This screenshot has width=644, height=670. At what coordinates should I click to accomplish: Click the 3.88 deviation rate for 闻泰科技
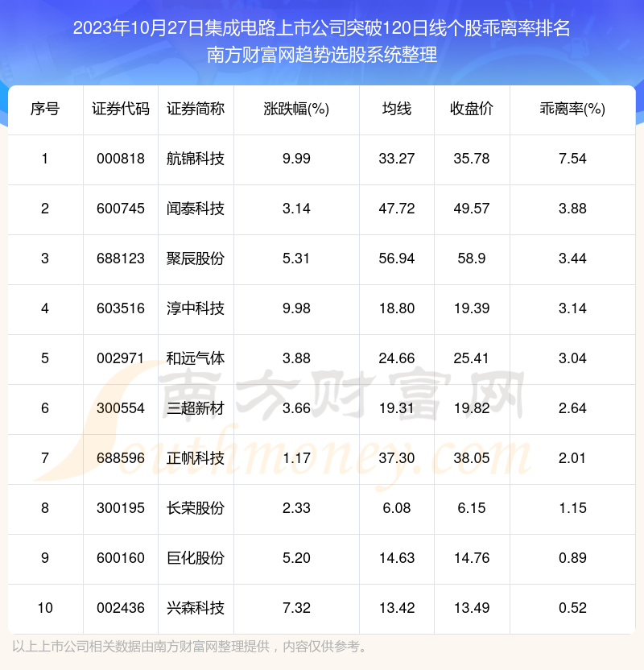tap(572, 209)
